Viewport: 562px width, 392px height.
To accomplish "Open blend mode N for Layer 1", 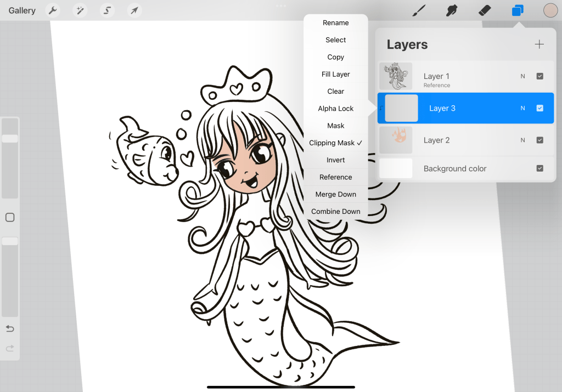I will tap(522, 76).
